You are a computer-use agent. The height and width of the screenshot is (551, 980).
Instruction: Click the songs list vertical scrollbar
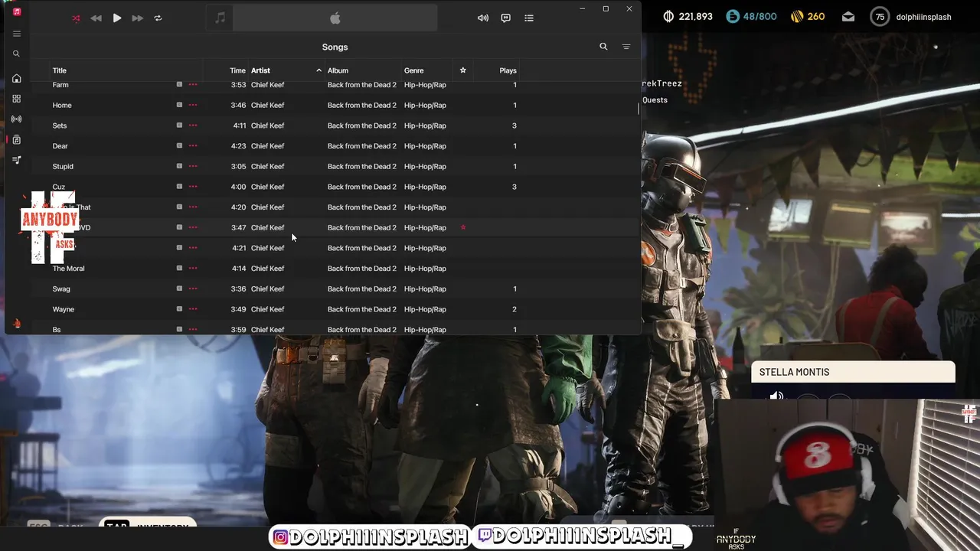click(639, 108)
